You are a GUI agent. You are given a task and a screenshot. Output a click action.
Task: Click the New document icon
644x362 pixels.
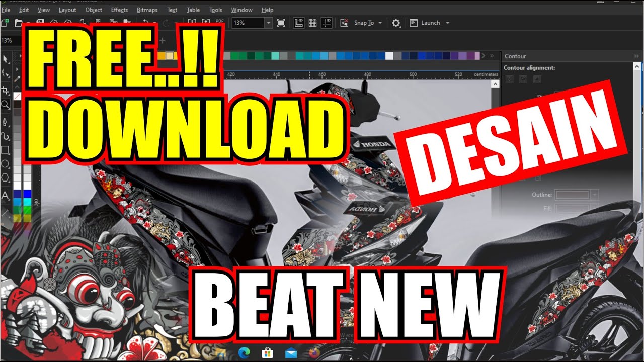point(5,23)
